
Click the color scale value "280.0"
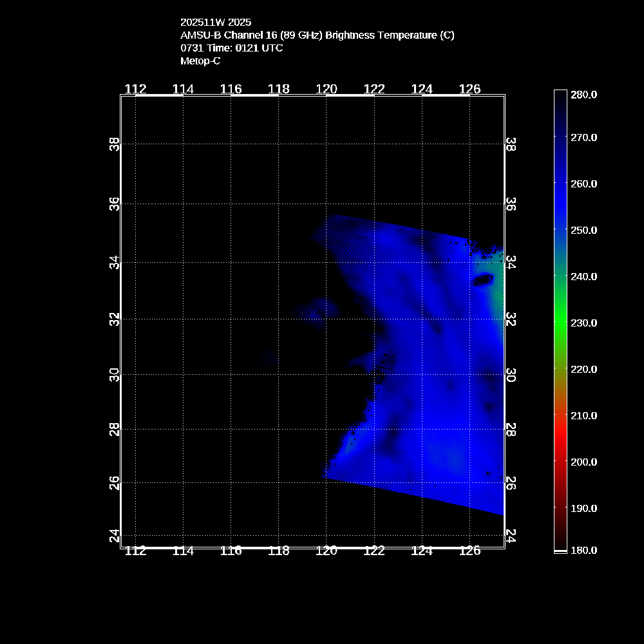583,95
